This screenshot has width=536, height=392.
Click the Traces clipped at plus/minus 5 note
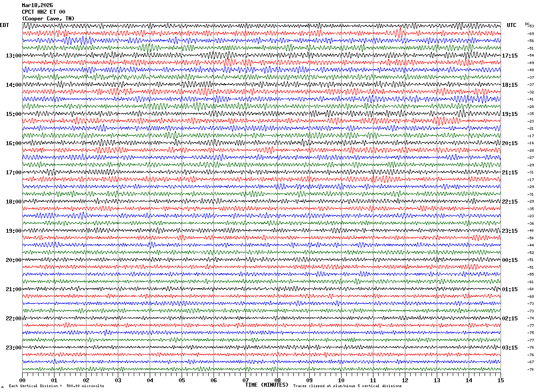point(347,386)
